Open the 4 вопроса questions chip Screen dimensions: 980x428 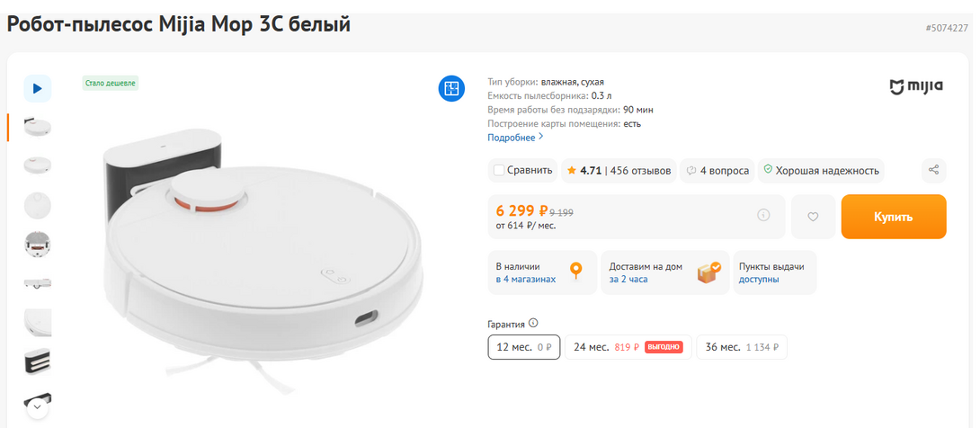click(x=717, y=170)
